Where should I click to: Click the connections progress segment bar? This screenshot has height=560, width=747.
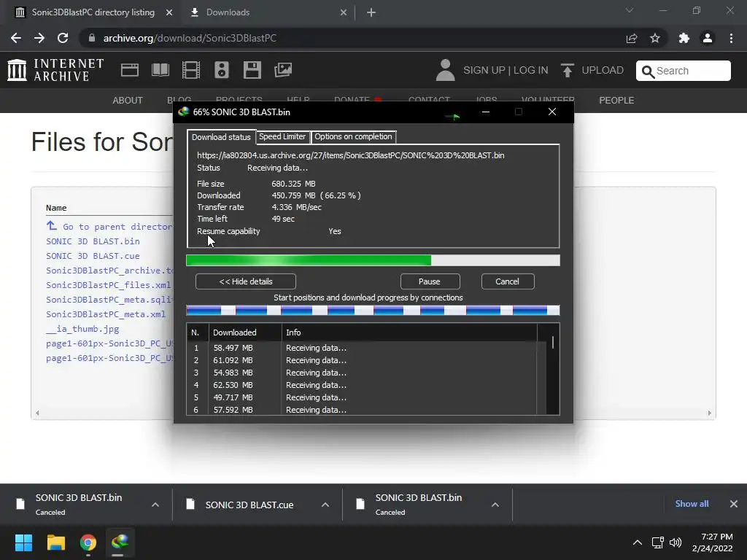(x=373, y=311)
